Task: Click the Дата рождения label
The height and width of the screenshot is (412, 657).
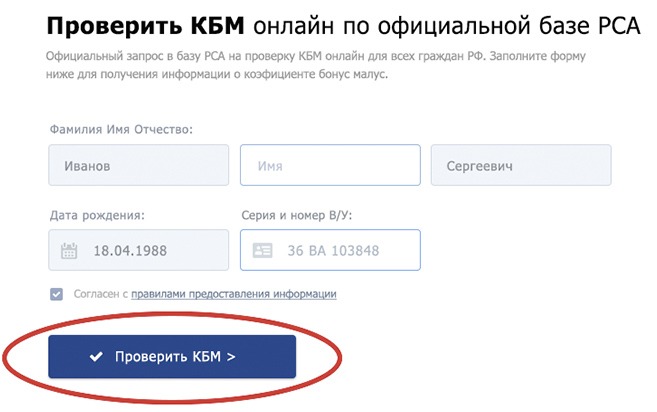Action: click(x=97, y=215)
